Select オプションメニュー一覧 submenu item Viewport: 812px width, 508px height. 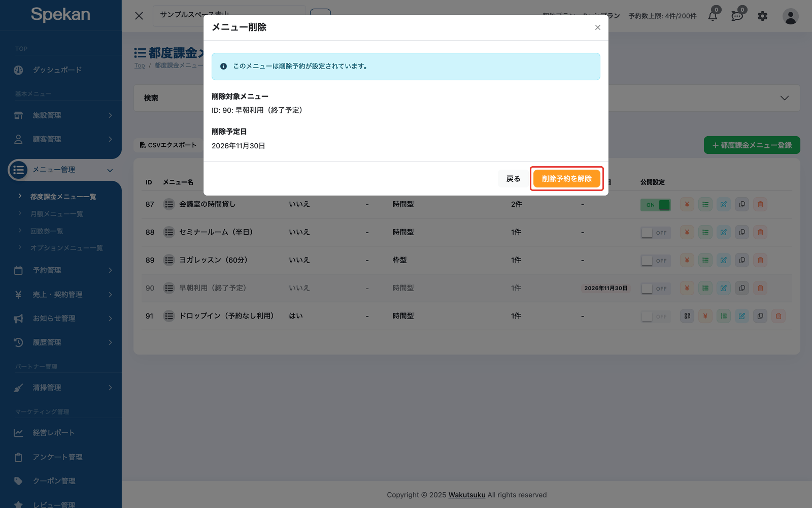point(66,248)
